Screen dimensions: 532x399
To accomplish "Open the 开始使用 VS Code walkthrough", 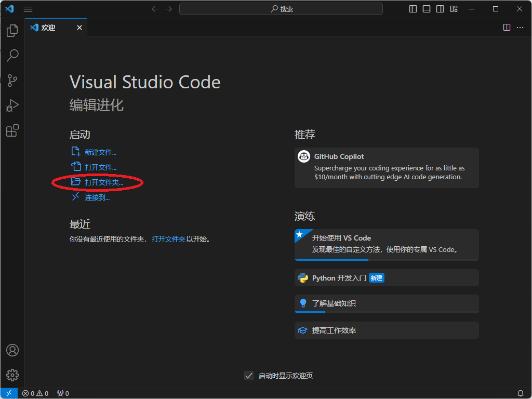I will [x=387, y=245].
